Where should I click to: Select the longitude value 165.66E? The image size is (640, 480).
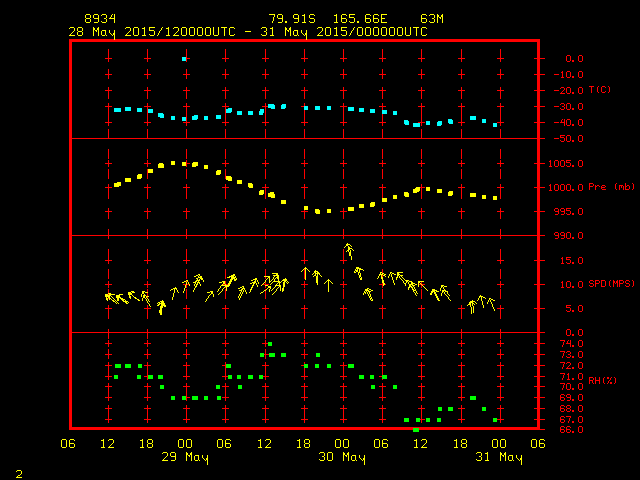tap(360, 19)
